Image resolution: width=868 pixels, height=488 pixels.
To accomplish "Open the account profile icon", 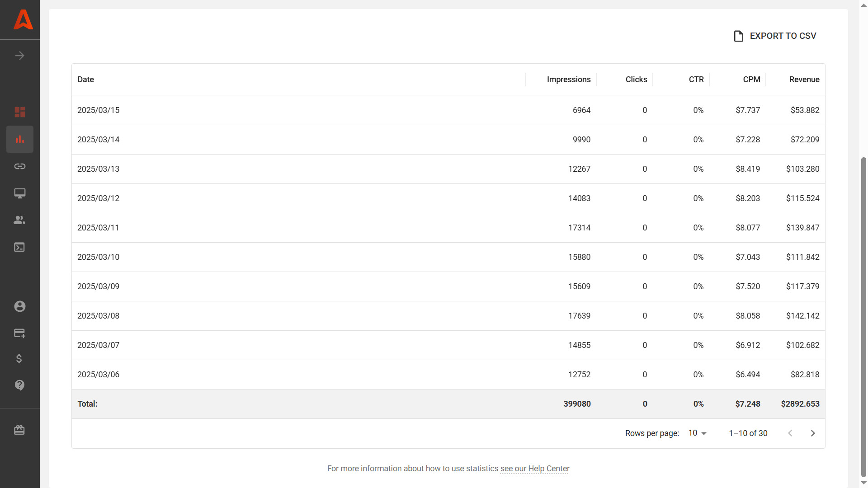I will point(20,306).
